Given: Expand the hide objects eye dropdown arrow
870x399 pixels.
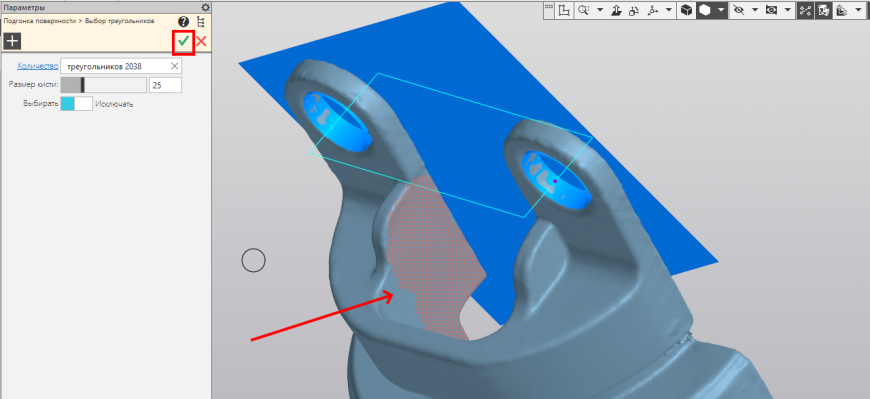Looking at the screenshot, I should [755, 10].
